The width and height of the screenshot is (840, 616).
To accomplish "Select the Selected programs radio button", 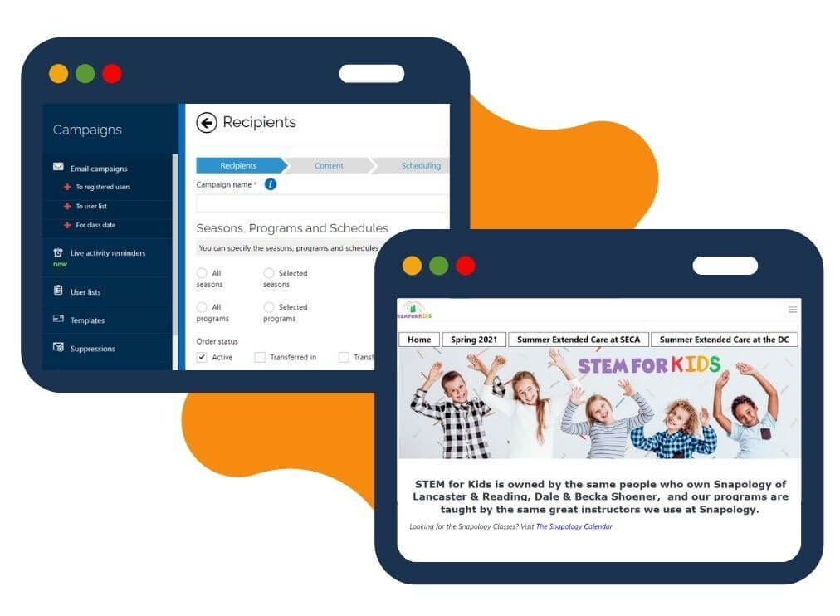I will click(269, 307).
